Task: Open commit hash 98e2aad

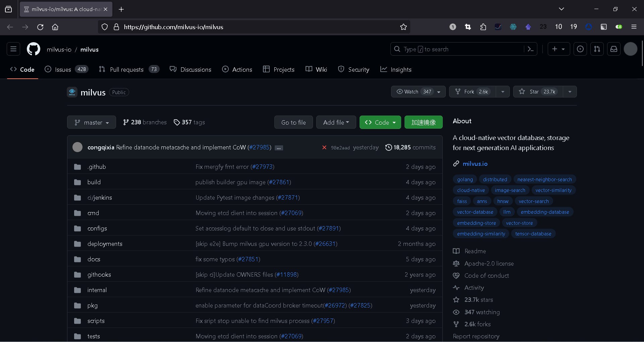Action: click(x=340, y=148)
